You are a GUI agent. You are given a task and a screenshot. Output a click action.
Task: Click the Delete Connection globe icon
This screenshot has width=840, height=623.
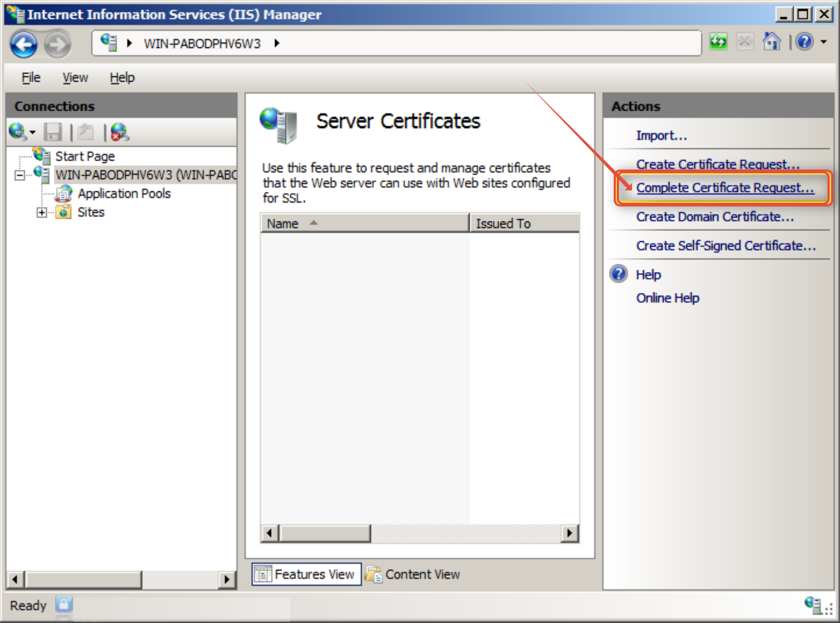[x=120, y=132]
